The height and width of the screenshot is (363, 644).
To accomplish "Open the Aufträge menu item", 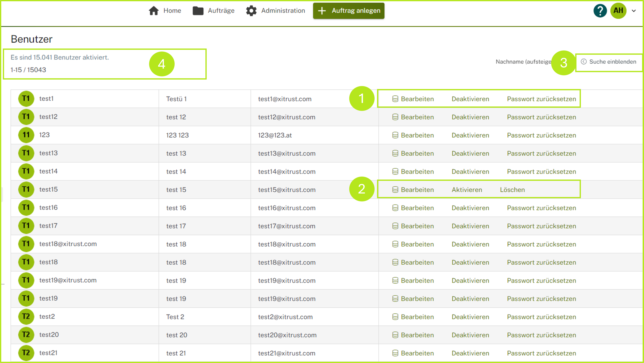I will (x=221, y=11).
